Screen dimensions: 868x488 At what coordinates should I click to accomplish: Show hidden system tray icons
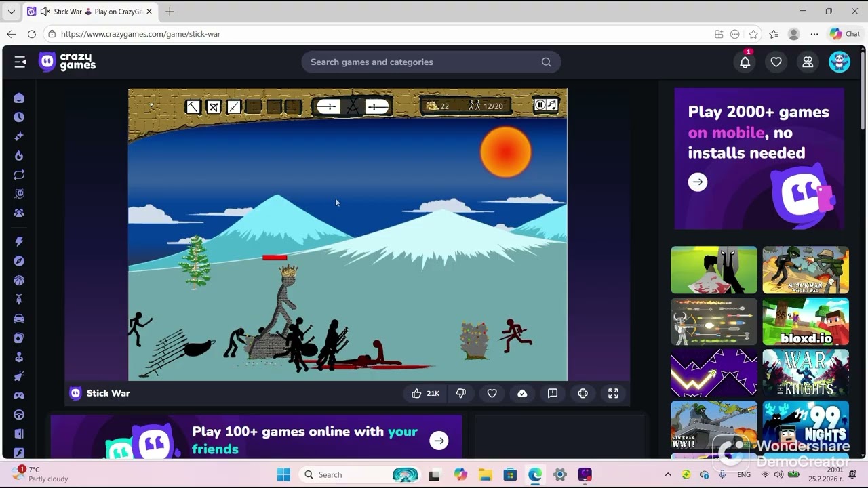pyautogui.click(x=668, y=474)
